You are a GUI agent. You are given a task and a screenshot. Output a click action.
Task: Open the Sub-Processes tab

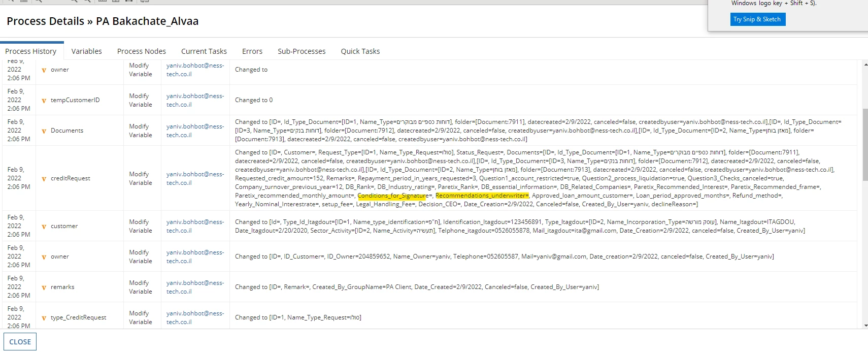(302, 51)
